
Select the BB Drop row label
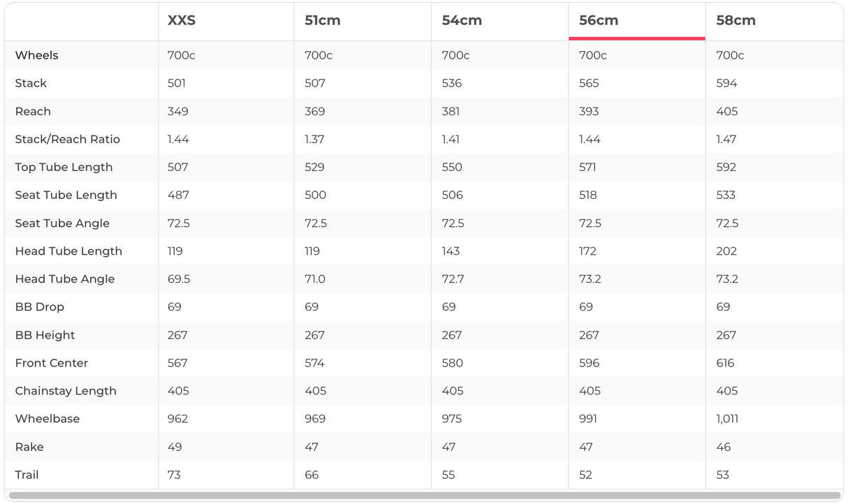(x=39, y=307)
